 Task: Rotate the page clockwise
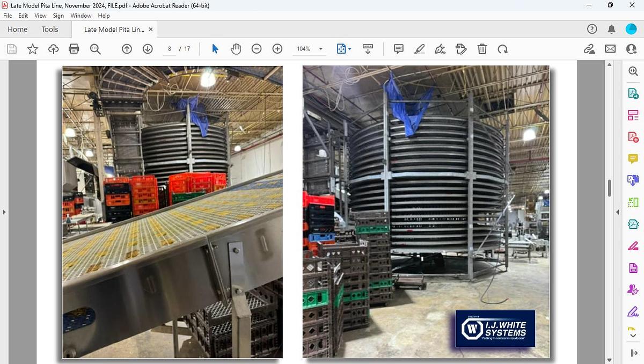(x=503, y=49)
